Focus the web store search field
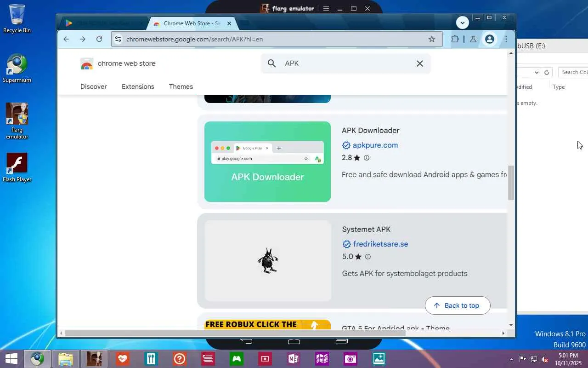The image size is (588, 368). pos(345,63)
